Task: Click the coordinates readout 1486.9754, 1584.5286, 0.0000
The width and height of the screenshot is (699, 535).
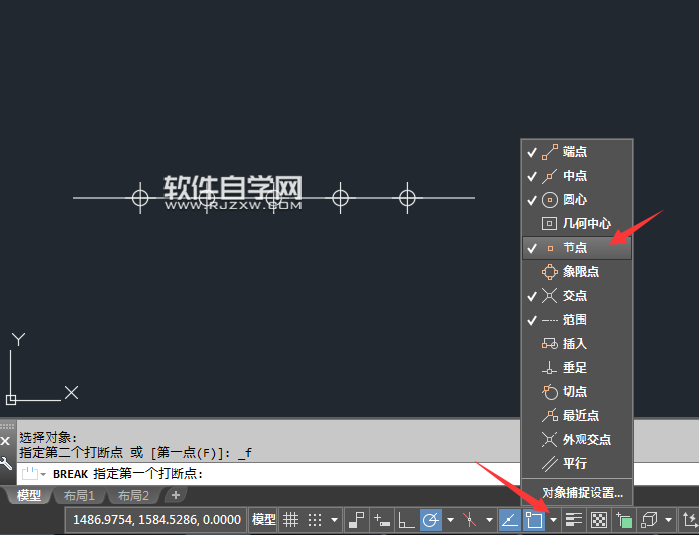Action: click(156, 520)
